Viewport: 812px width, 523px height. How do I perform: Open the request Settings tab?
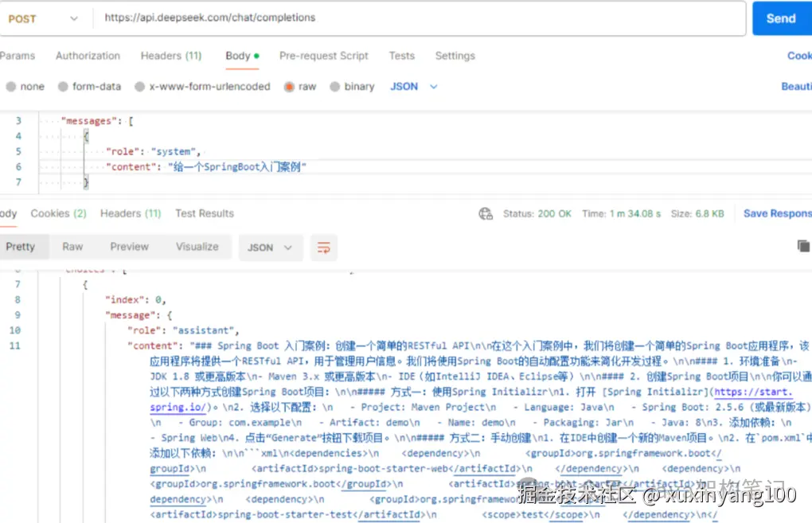[455, 56]
